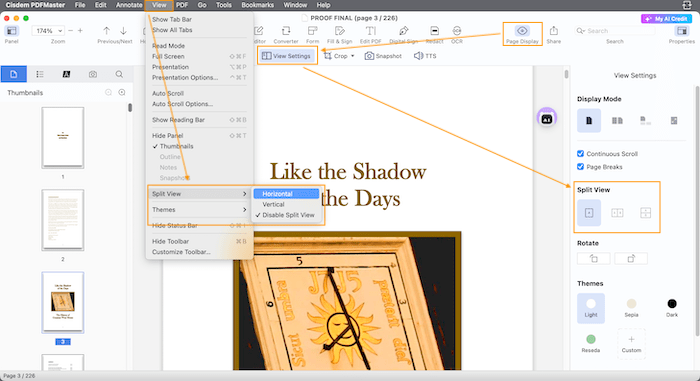Expand the Split View submenu
Image resolution: width=700 pixels, height=381 pixels.
tap(199, 194)
